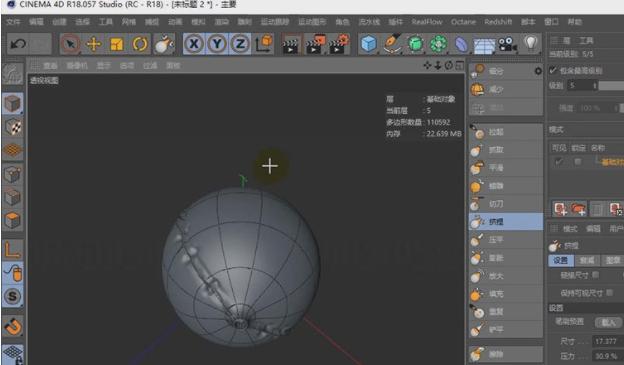Toggle 链接尺寸 checkbox
The height and width of the screenshot is (365, 624).
[x=595, y=274]
